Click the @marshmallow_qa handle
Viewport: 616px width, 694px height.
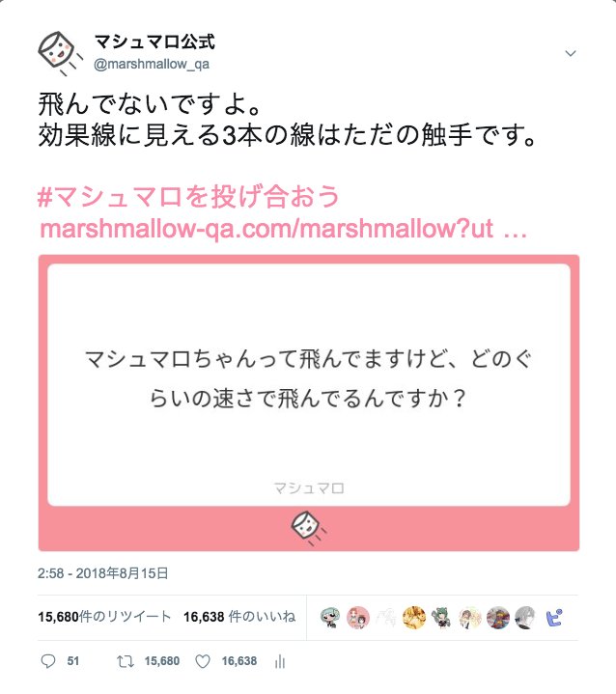[152, 65]
